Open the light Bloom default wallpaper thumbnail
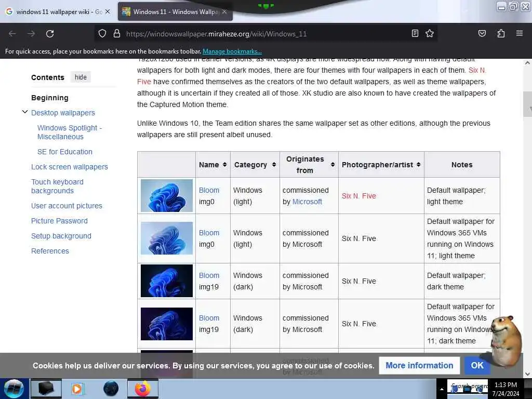 [167, 195]
